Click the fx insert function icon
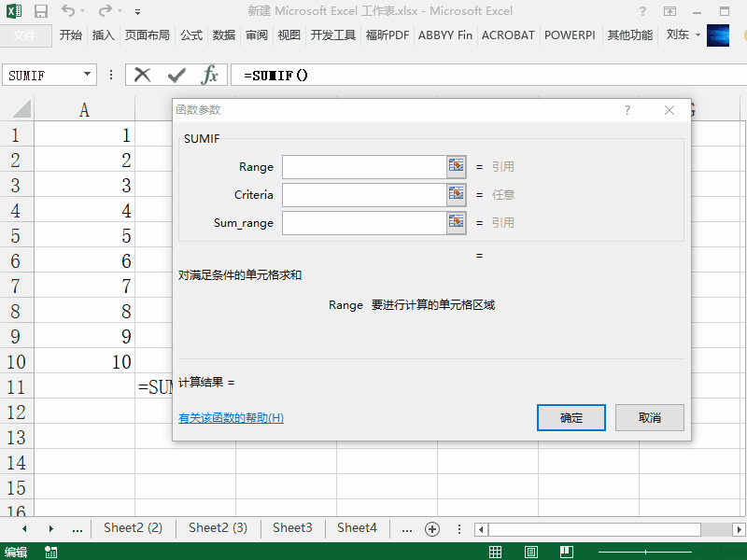 [x=210, y=75]
